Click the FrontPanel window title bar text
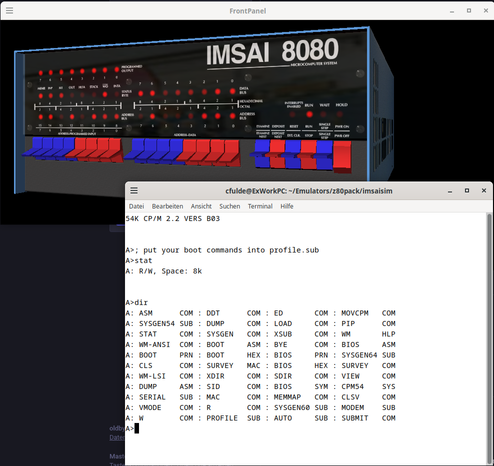 pyautogui.click(x=247, y=11)
